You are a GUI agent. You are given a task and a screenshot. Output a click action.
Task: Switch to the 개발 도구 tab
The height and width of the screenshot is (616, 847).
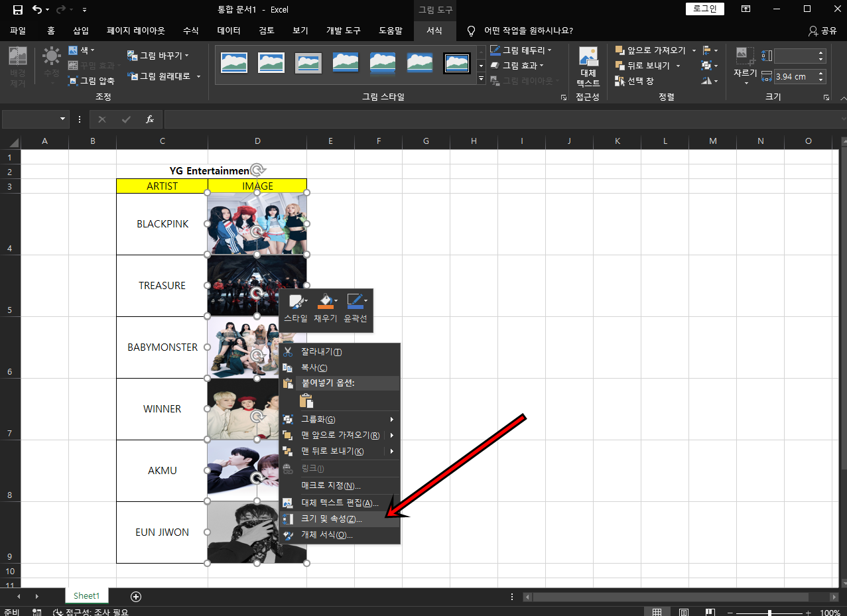pyautogui.click(x=343, y=31)
